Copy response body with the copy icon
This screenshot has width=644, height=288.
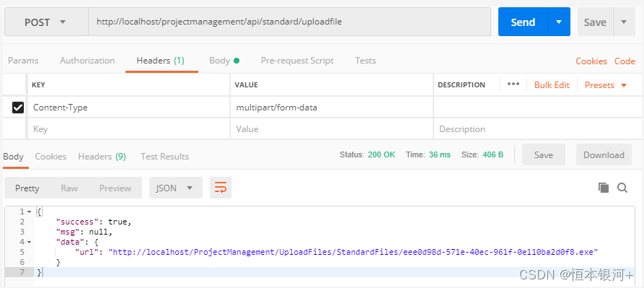coord(604,188)
